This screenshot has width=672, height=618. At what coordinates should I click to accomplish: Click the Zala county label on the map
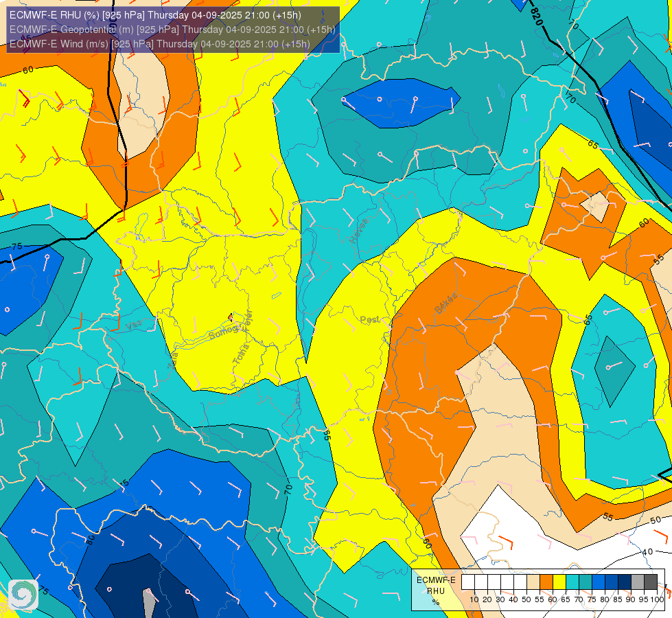(173, 360)
